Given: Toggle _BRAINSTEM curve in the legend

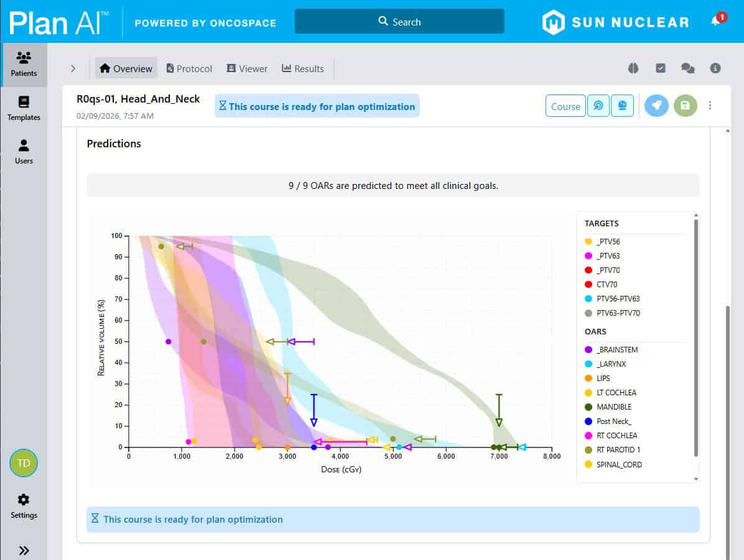Looking at the screenshot, I should click(x=617, y=350).
